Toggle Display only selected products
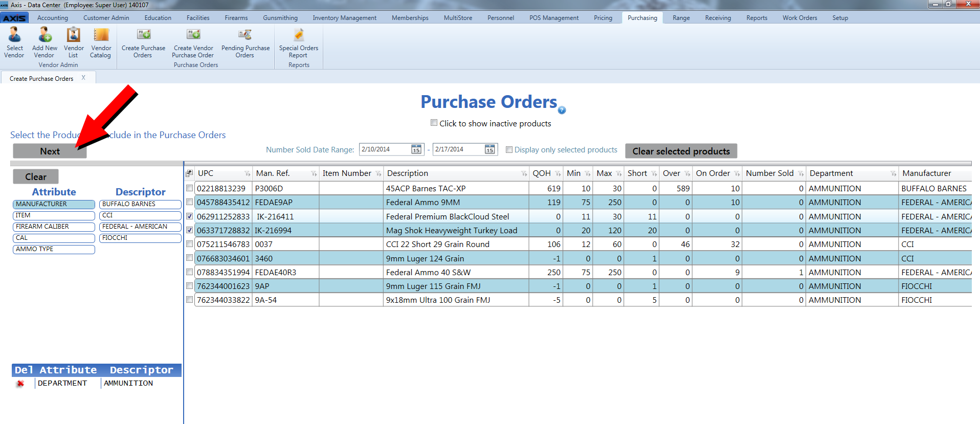Screen dimensions: 980x424 pyautogui.click(x=509, y=149)
